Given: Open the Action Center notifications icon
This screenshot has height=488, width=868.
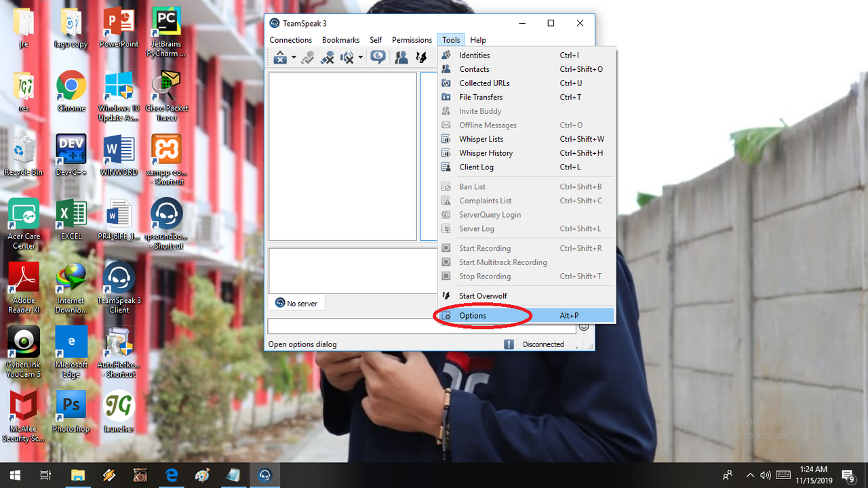Looking at the screenshot, I should click(848, 475).
